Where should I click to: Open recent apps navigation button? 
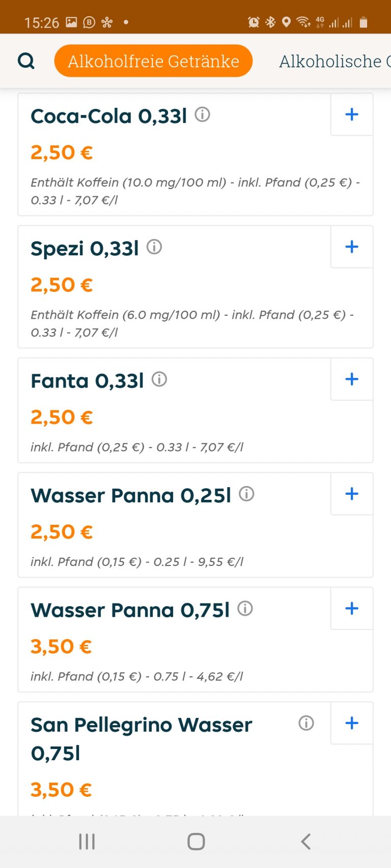point(87,842)
